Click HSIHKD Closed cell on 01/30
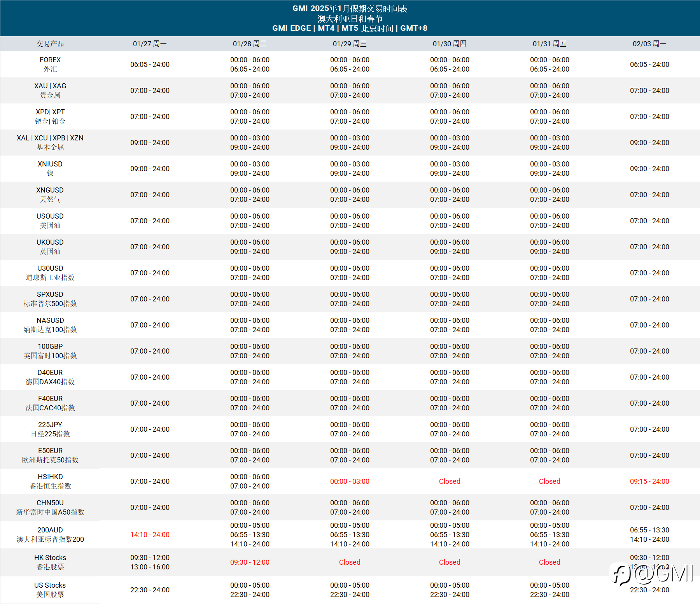This screenshot has width=700, height=604. tap(450, 481)
